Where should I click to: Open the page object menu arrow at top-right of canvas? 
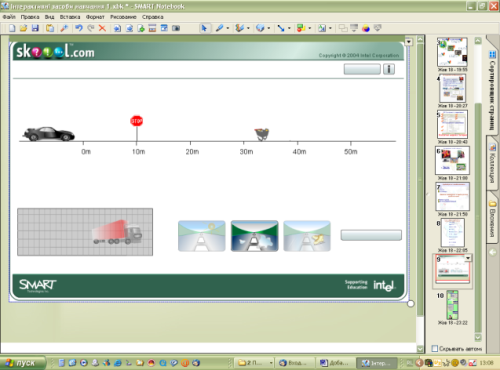click(x=408, y=42)
